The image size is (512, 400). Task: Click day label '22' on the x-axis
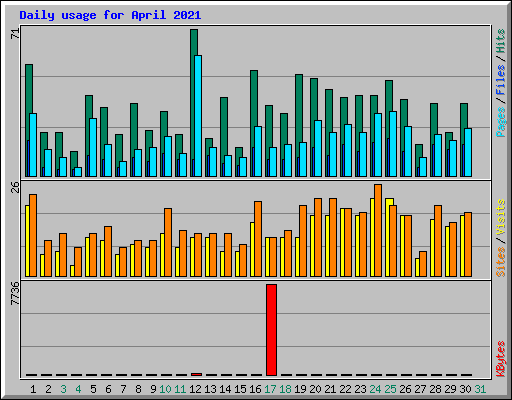coord(345,389)
